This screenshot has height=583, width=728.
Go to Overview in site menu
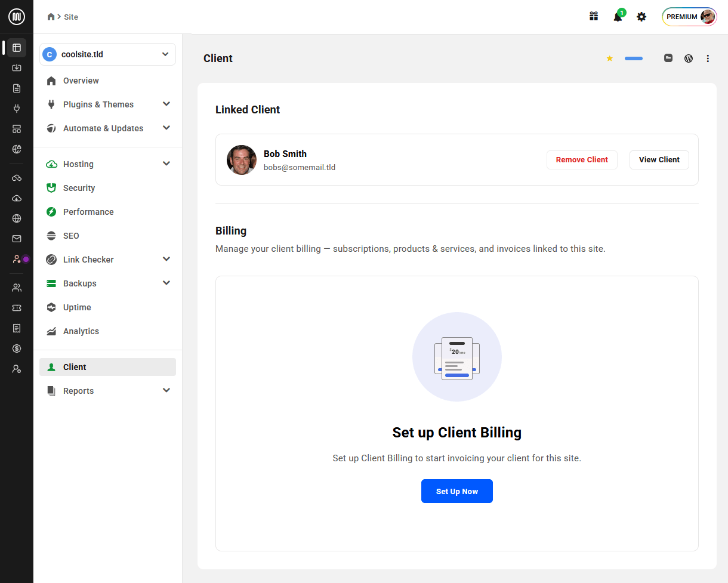107,81
